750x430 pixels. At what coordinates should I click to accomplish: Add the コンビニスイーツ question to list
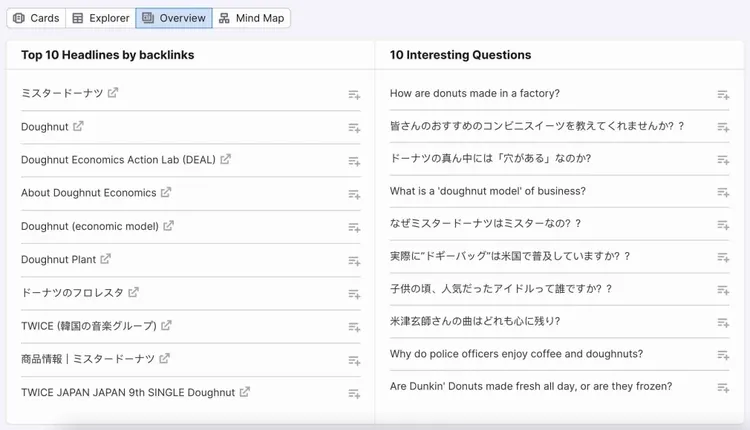(723, 127)
